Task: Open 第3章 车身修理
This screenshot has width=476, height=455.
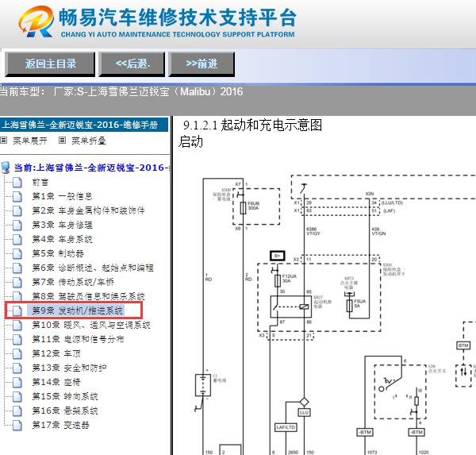Action: (62, 225)
